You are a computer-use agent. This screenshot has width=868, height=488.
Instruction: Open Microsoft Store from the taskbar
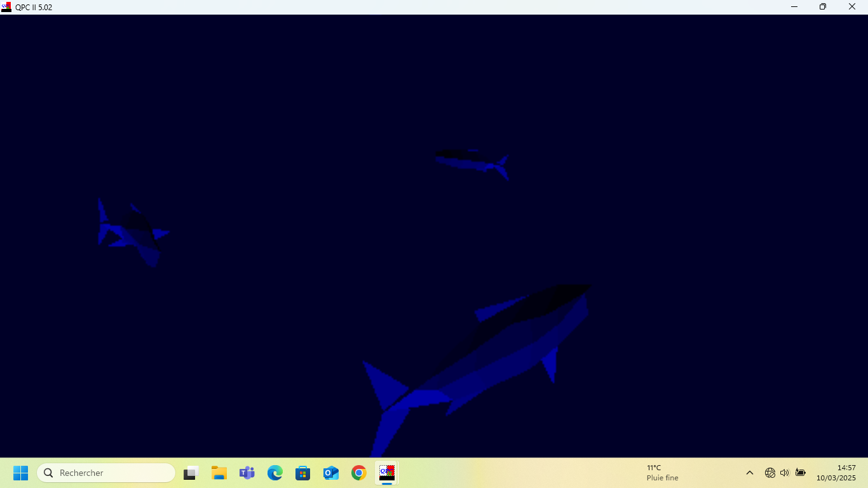[x=303, y=473]
